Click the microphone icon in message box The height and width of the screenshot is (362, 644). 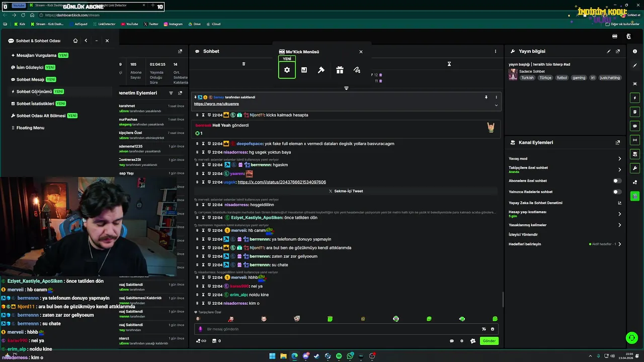200,329
